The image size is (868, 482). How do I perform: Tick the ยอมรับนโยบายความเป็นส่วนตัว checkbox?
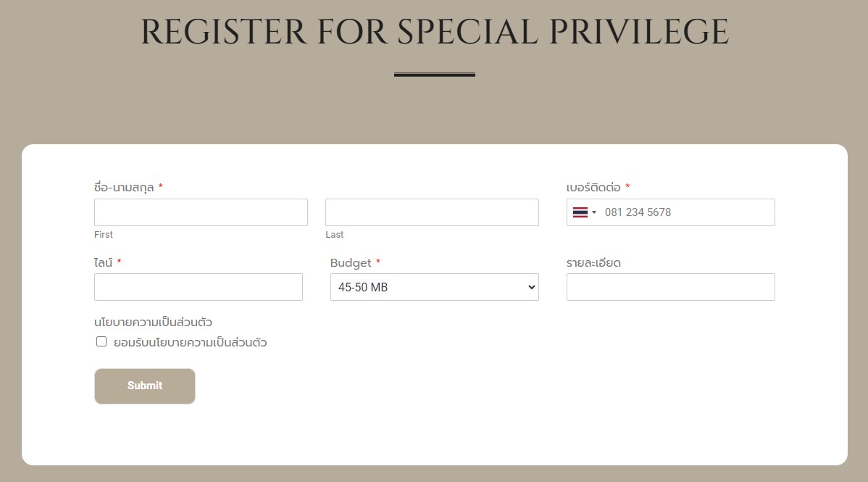(101, 341)
